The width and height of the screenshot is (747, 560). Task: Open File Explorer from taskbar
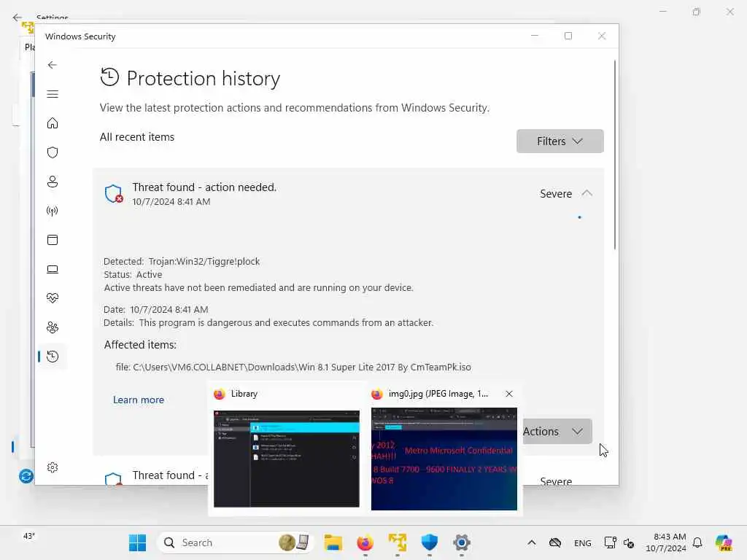pyautogui.click(x=333, y=542)
